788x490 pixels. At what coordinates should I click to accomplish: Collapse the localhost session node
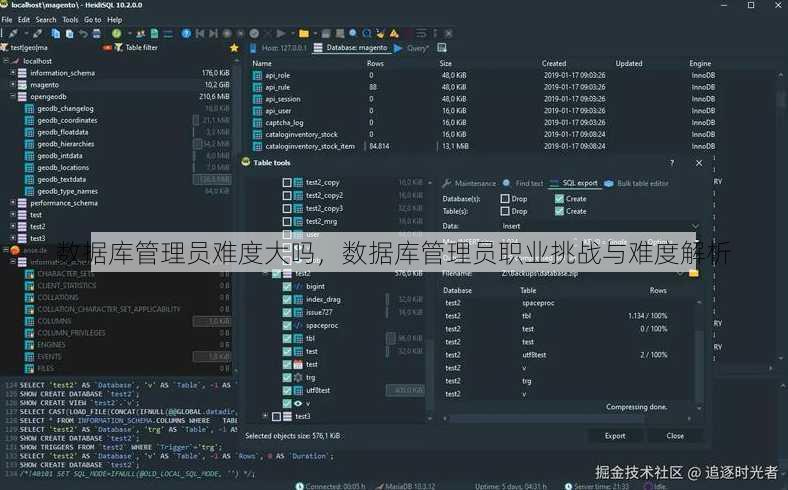[6, 61]
